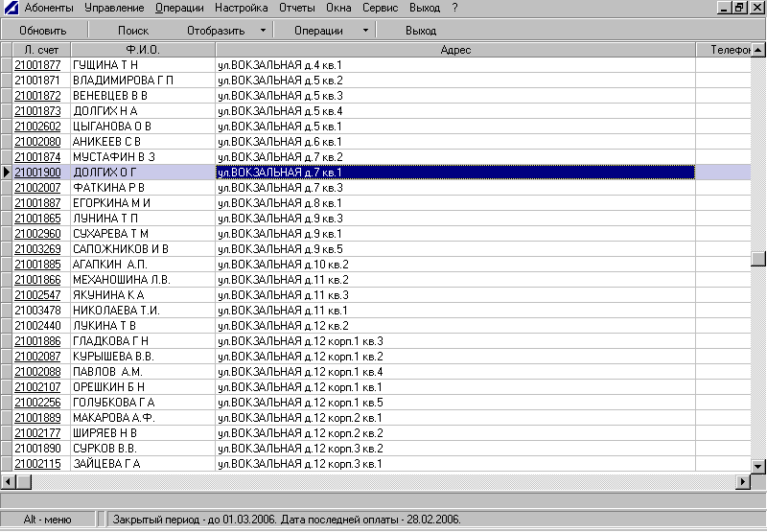
Task: Click the vertical scrollbar down arrow
Action: (x=758, y=465)
